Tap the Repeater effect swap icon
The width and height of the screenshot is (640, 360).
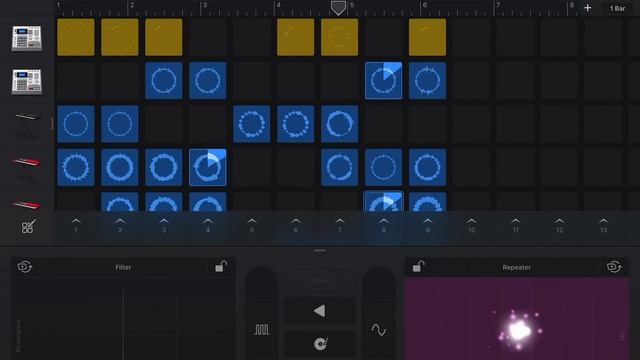[x=614, y=267]
